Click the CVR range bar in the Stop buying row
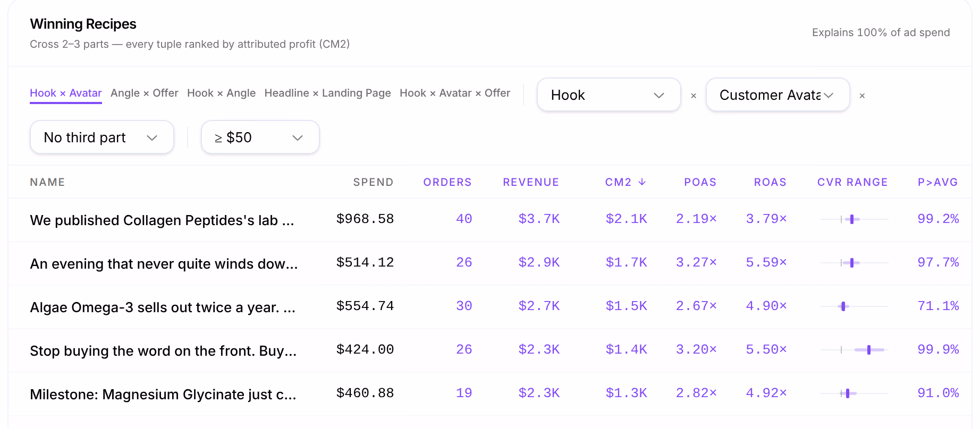This screenshot has width=980, height=429. (854, 350)
